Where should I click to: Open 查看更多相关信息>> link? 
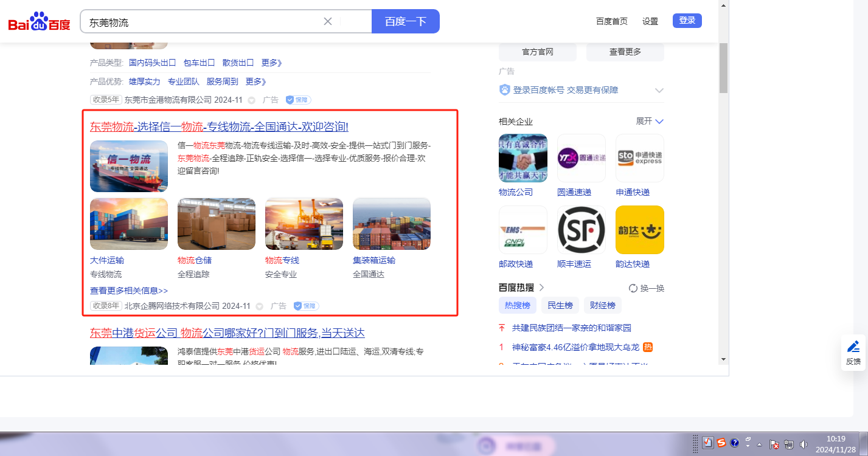129,291
